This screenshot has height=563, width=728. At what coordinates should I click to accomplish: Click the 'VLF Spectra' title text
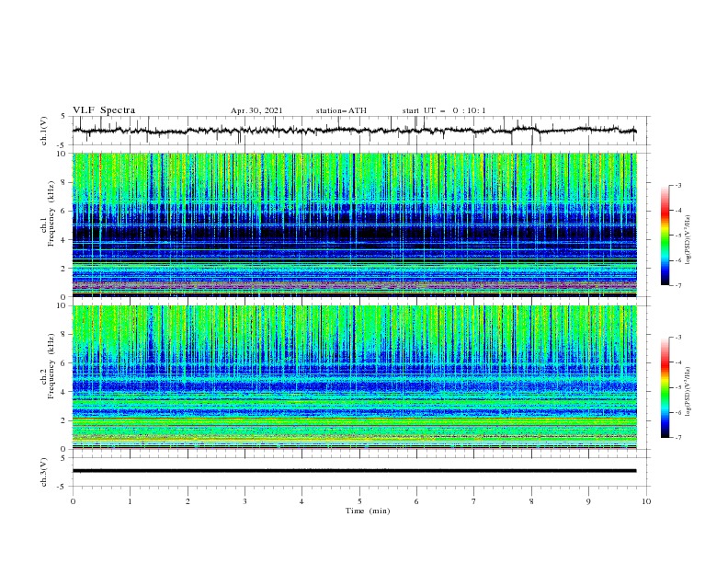click(104, 110)
